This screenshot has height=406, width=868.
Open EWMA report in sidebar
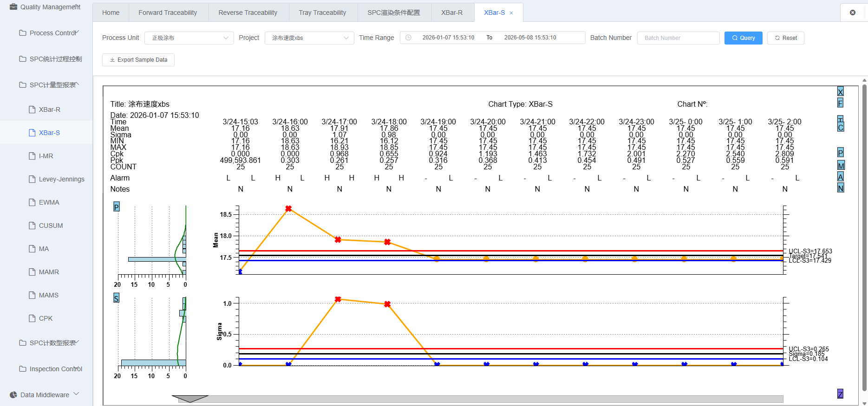pyautogui.click(x=46, y=202)
